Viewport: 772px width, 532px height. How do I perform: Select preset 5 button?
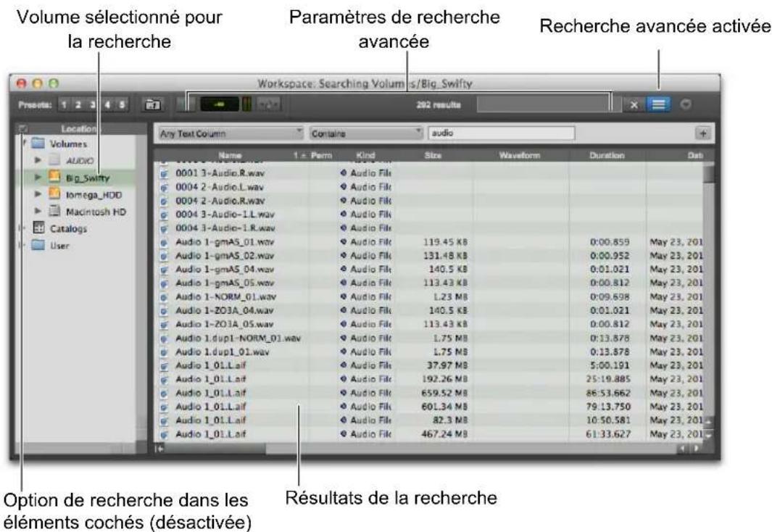[122, 105]
